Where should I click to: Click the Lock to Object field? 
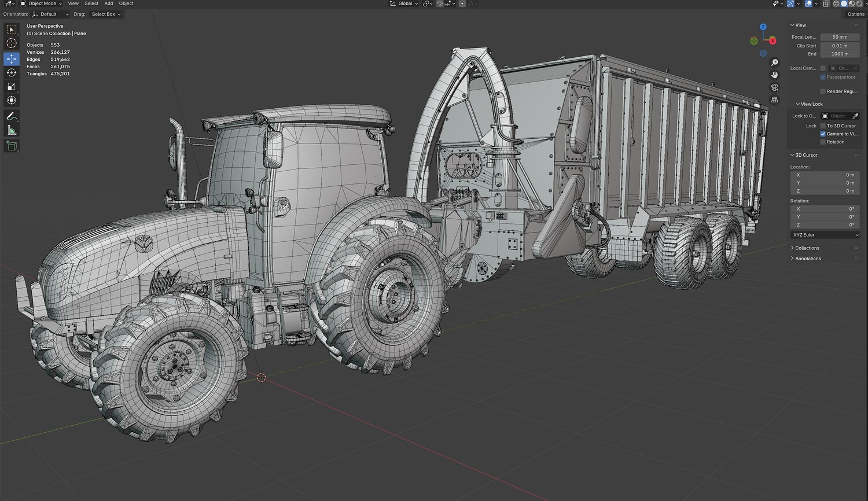[x=836, y=116]
